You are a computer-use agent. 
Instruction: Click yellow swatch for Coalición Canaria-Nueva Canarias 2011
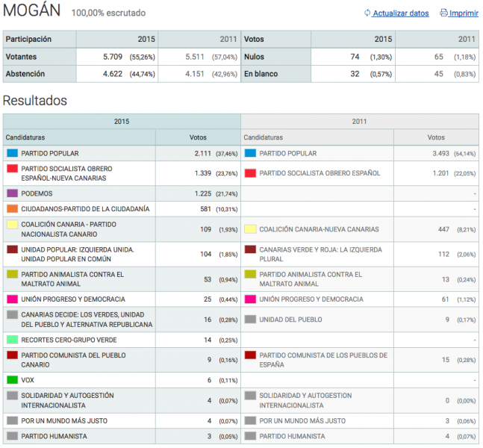[250, 229]
